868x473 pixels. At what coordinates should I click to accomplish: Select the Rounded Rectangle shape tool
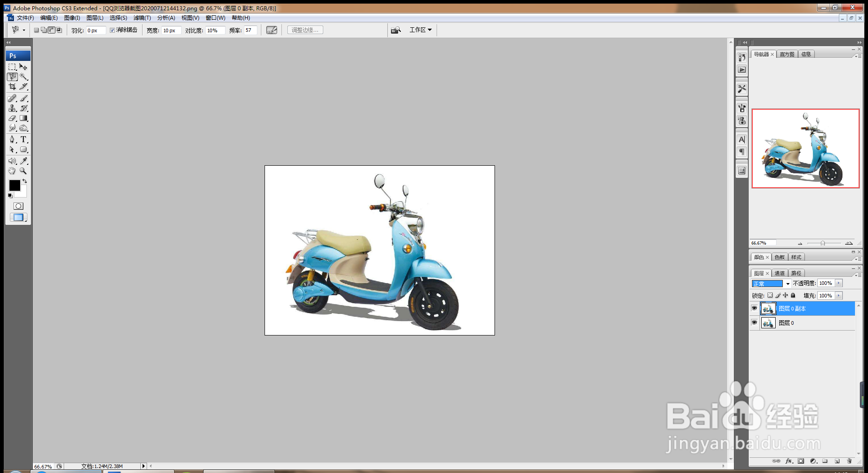coord(23,150)
